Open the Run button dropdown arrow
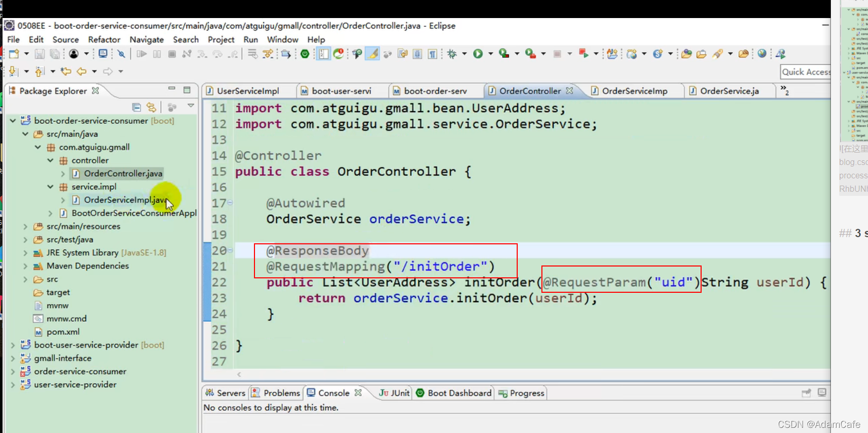 490,54
